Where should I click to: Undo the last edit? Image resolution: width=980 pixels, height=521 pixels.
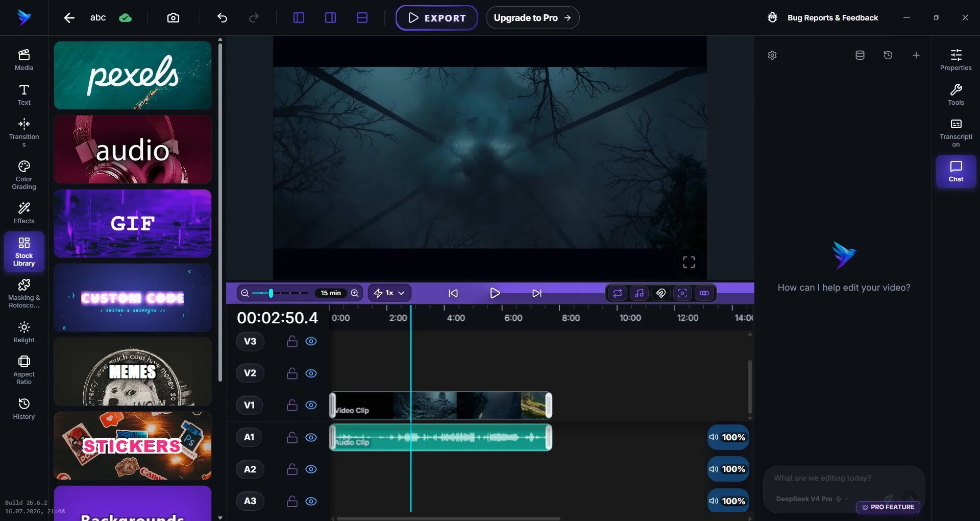[222, 18]
